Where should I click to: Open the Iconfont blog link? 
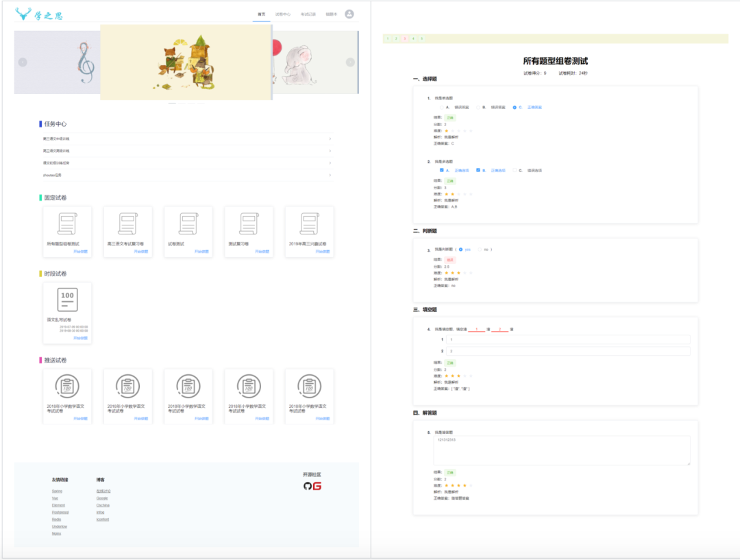[x=103, y=520]
